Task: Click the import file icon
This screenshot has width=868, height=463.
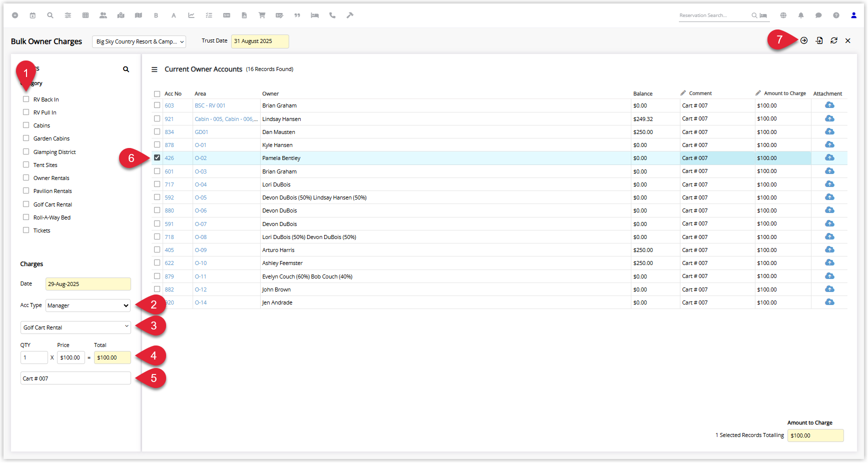Action: tap(819, 40)
